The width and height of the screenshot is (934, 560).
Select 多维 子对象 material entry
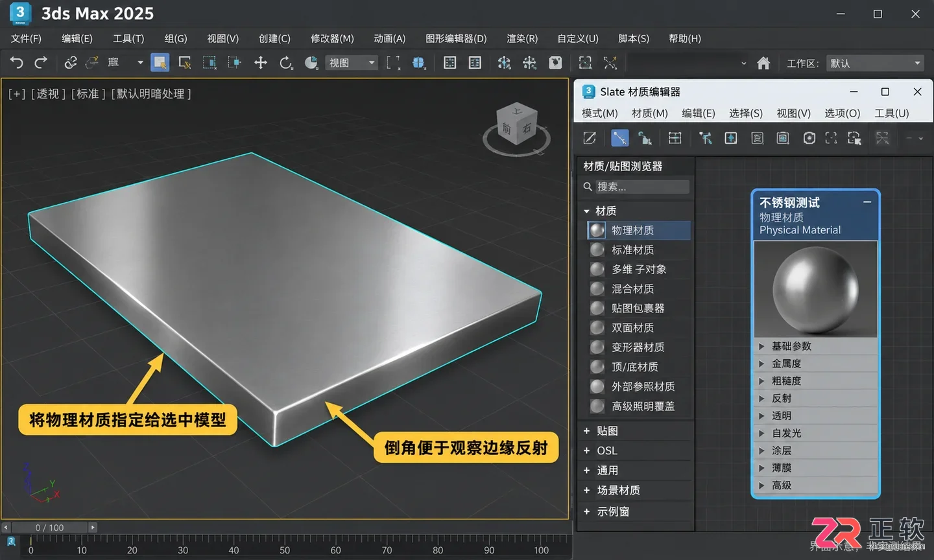pyautogui.click(x=639, y=269)
